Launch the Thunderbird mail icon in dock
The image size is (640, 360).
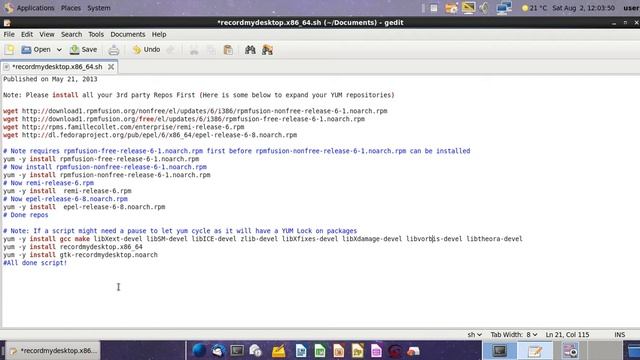pyautogui.click(x=218, y=350)
